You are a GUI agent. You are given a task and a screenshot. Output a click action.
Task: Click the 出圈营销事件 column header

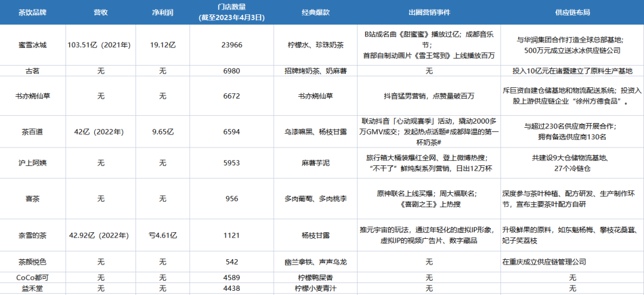pos(429,13)
